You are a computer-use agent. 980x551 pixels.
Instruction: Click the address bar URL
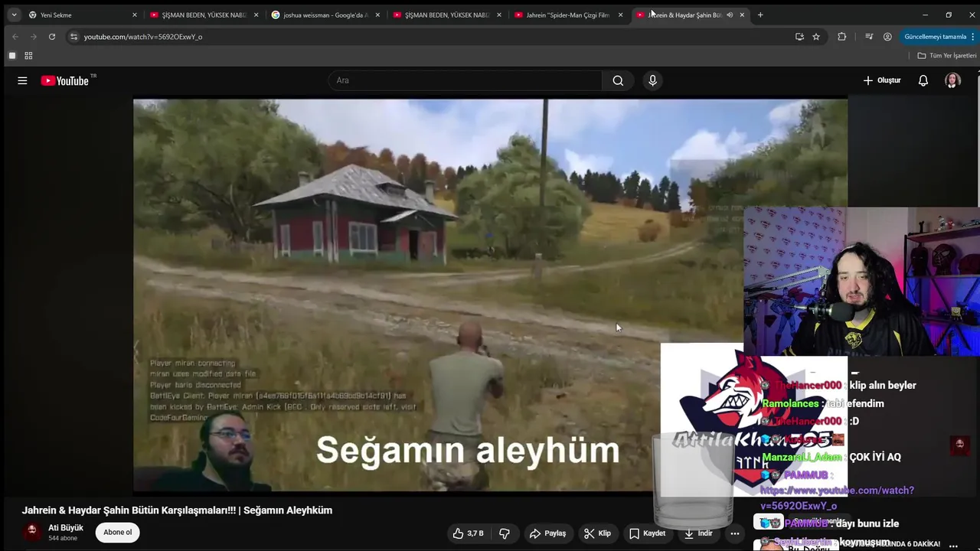click(x=143, y=37)
